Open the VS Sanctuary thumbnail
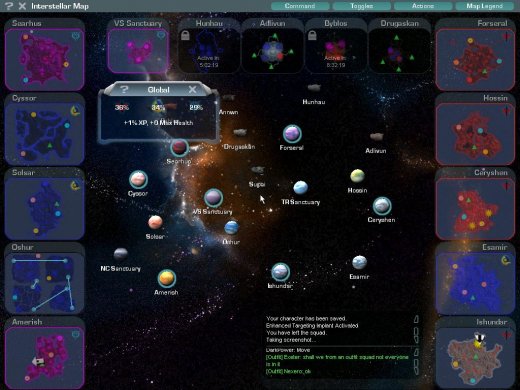 click(138, 50)
